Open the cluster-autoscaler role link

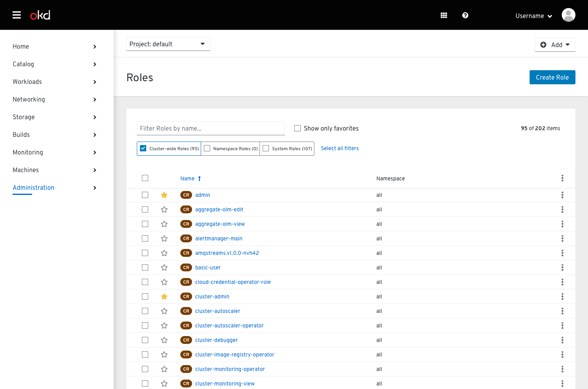tap(218, 311)
